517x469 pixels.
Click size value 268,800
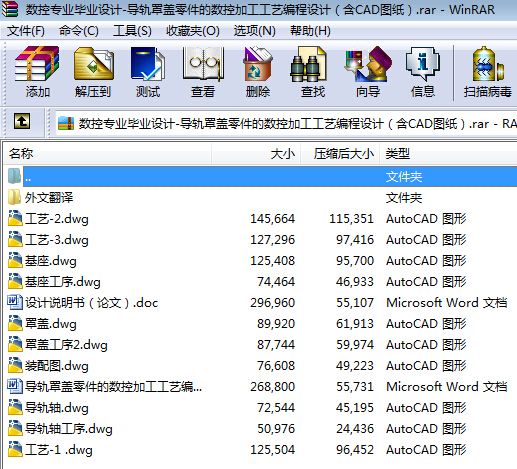pos(273,387)
